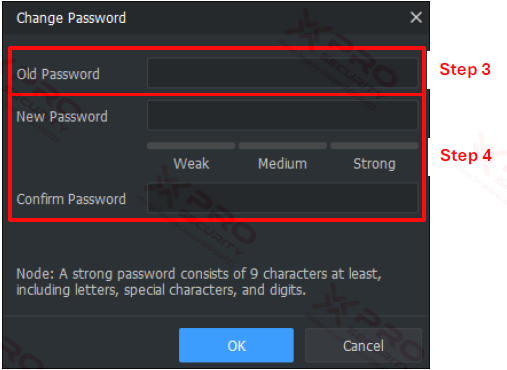Click the Weak strength indicator bar
Viewport: 507px width, 370px height.
pos(191,146)
